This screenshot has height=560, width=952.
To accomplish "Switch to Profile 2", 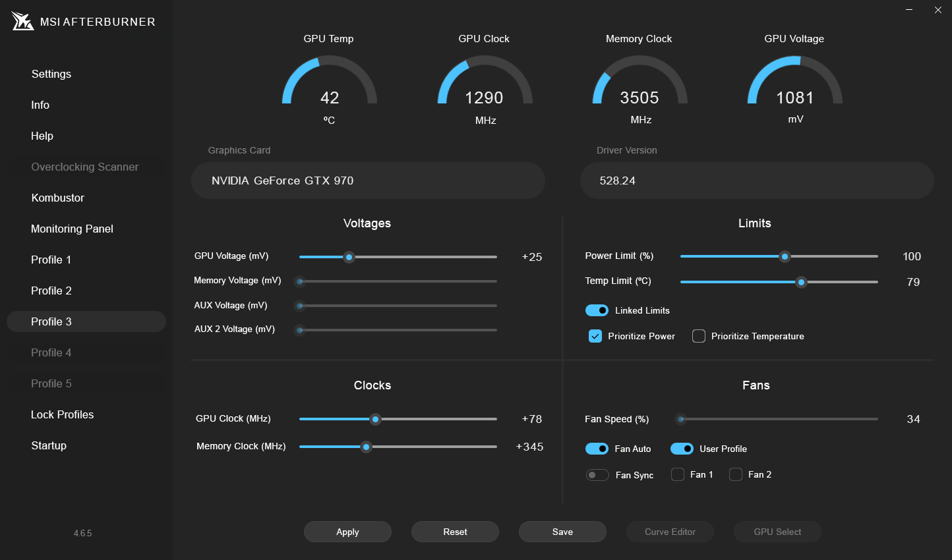I will pos(51,291).
